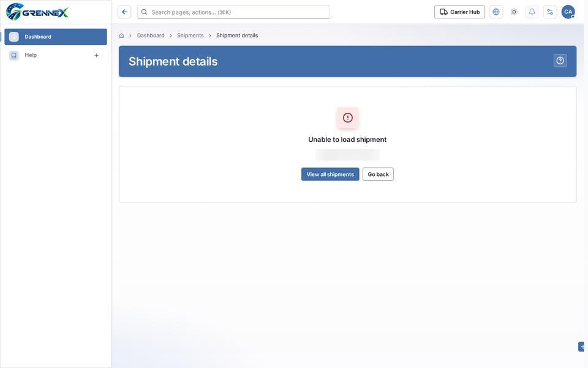The image size is (588, 368).
Task: Click the home icon in breadcrumb
Action: [x=121, y=36]
